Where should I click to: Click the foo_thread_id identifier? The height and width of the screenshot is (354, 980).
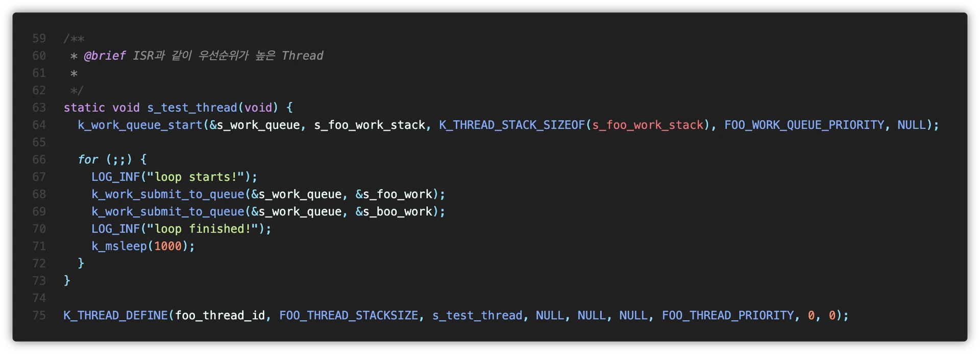tap(220, 316)
